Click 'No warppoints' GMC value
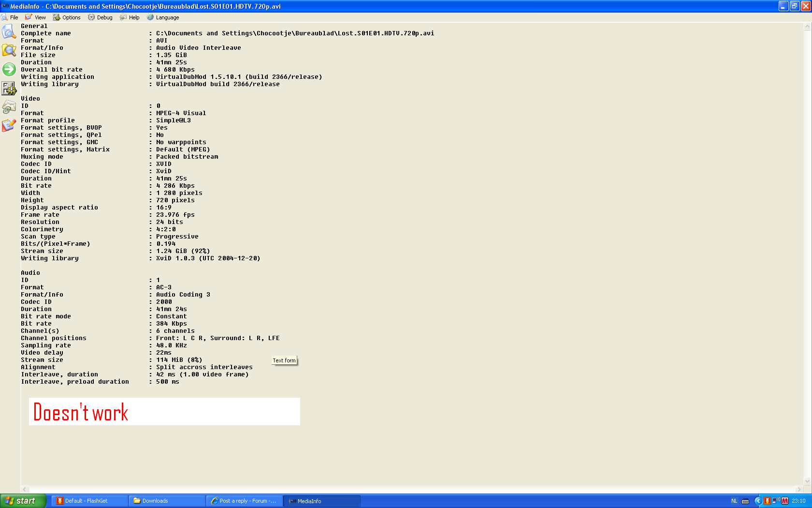Image resolution: width=812 pixels, height=508 pixels. coord(181,142)
